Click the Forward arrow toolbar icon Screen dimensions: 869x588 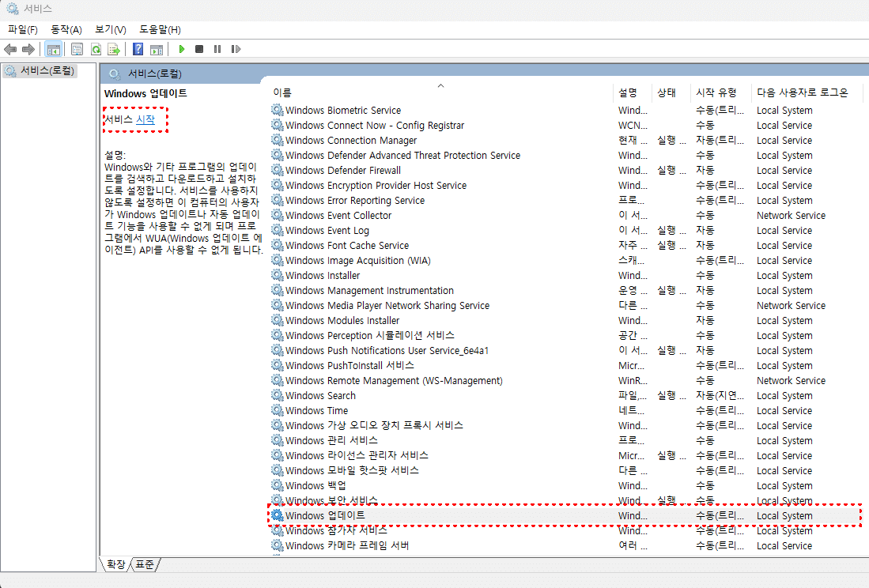[28, 49]
